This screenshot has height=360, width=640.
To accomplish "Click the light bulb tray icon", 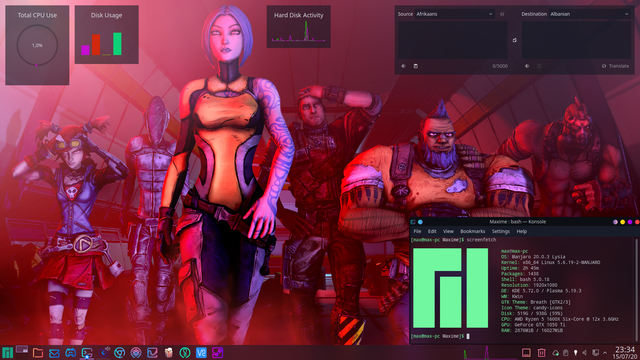I will [x=576, y=353].
